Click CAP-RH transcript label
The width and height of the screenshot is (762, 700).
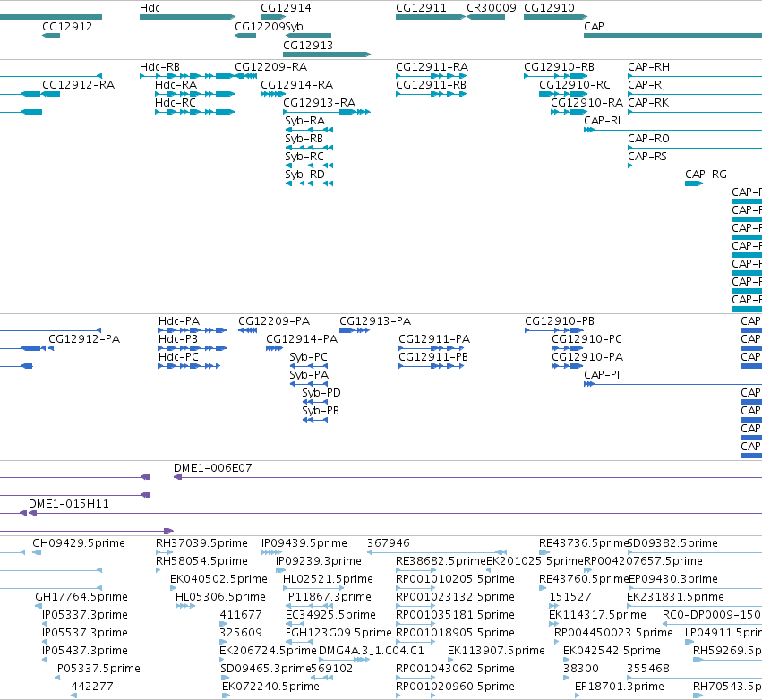649,67
